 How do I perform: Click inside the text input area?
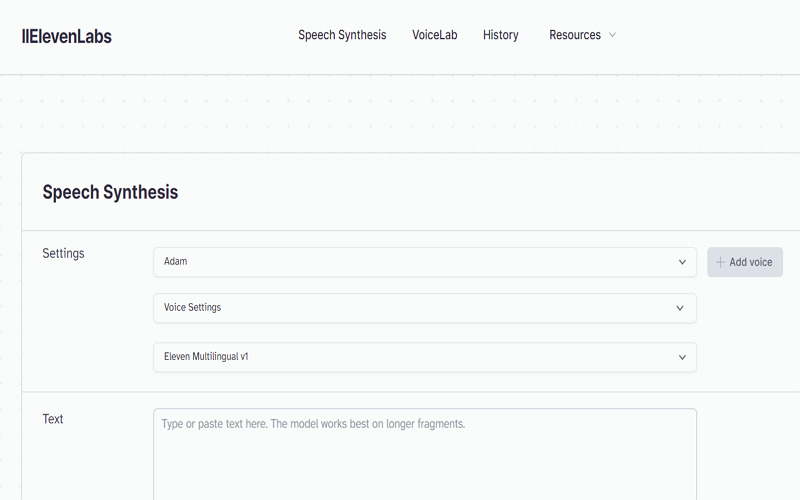(424, 454)
